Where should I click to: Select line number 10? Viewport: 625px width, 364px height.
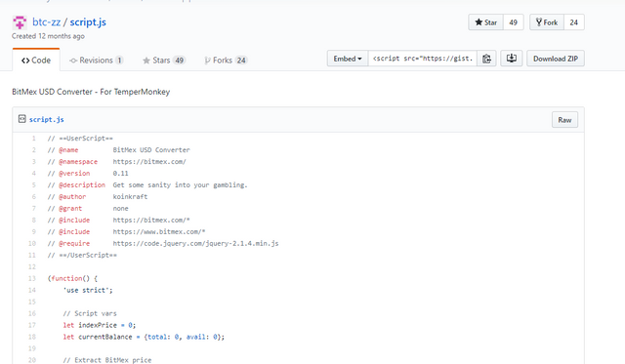pos(32,243)
